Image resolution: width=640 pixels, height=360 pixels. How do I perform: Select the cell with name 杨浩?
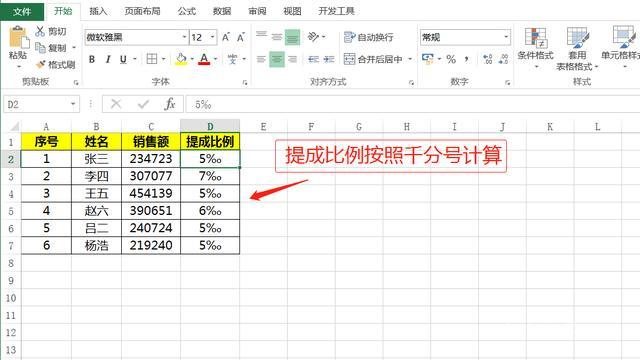(96, 245)
